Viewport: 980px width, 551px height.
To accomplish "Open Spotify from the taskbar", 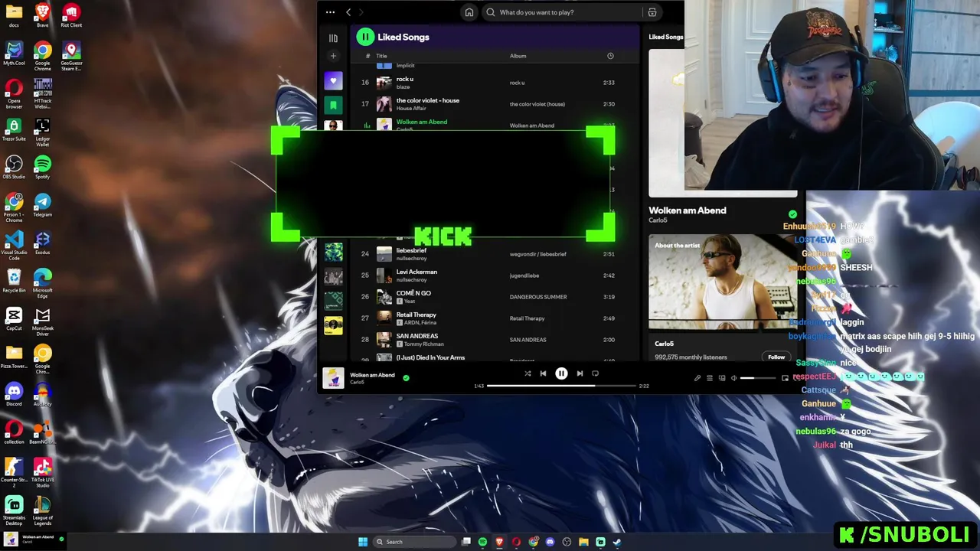I will tap(482, 542).
